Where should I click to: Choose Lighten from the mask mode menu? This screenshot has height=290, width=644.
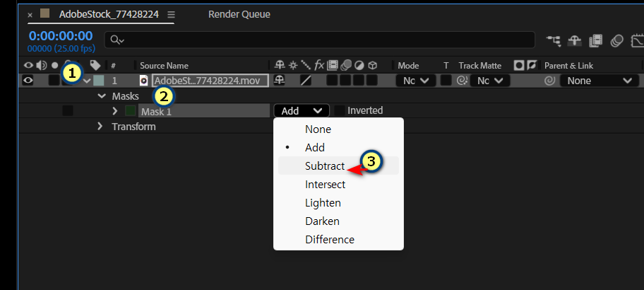[338, 203]
